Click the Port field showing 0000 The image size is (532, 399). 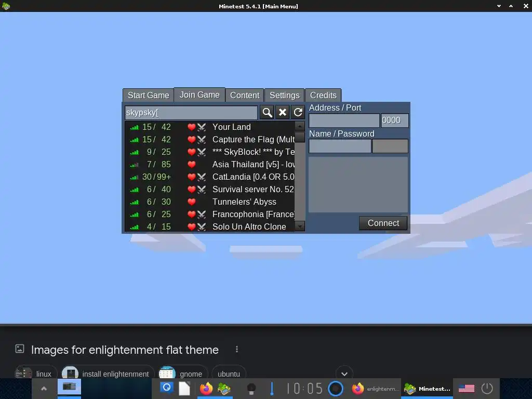(x=395, y=121)
